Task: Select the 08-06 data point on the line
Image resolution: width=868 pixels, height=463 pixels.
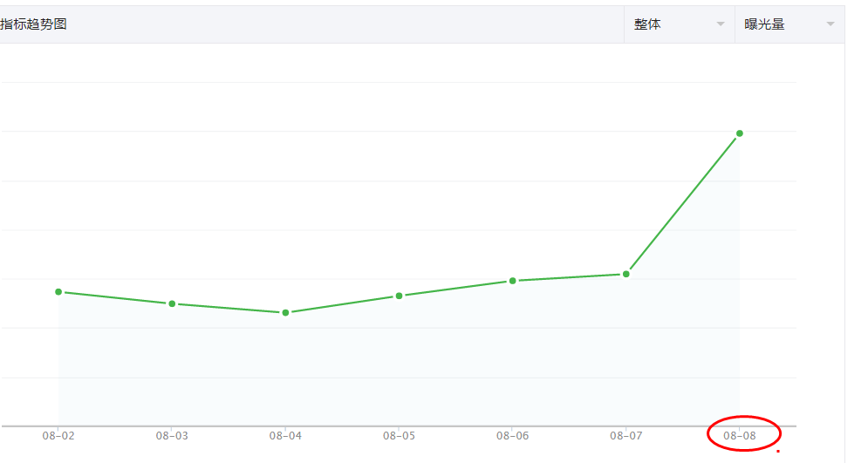Action: click(x=512, y=281)
